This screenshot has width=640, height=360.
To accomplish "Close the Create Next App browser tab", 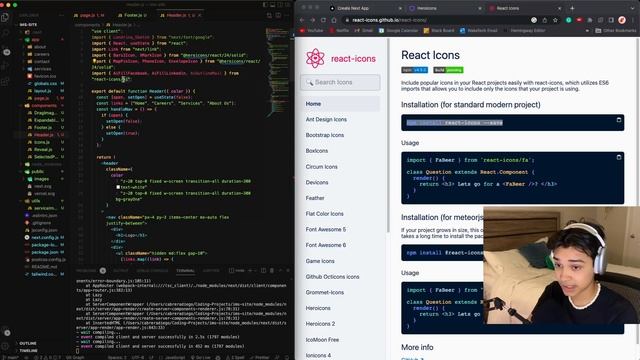I will (400, 8).
